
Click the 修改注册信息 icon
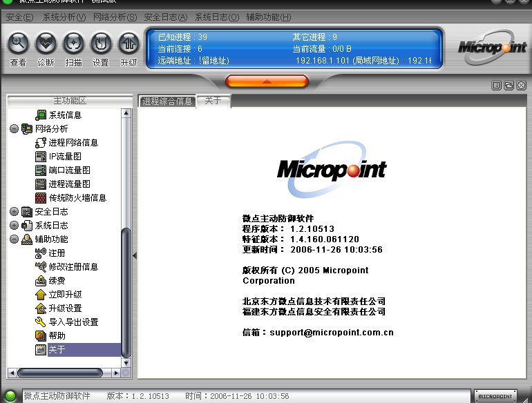pos(41,267)
